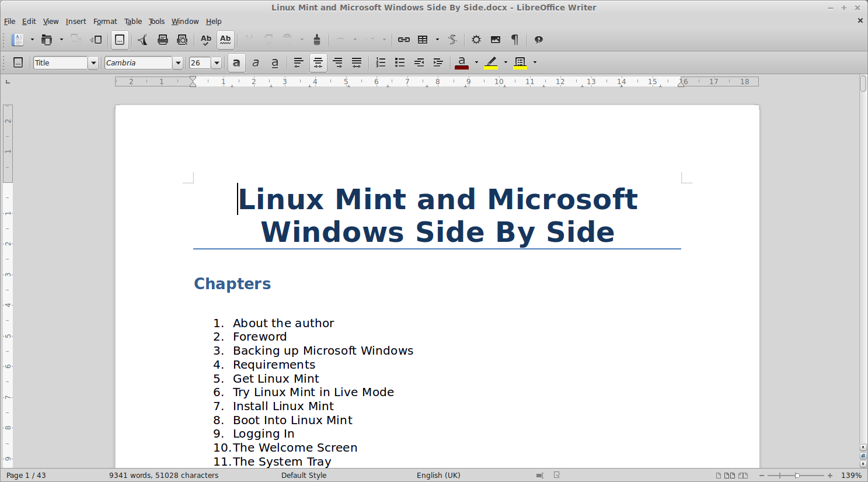The height and width of the screenshot is (482, 868).
Task: Open highlighting color dropdown arrow
Action: 506,63
